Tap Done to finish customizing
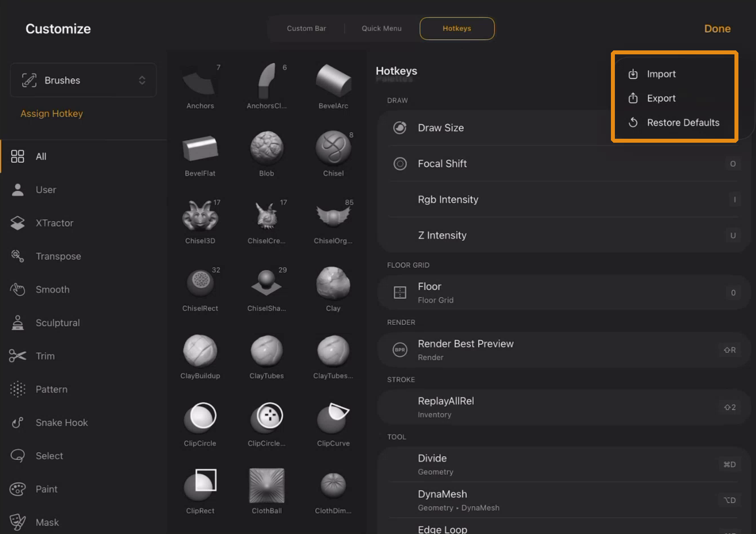 pyautogui.click(x=717, y=29)
